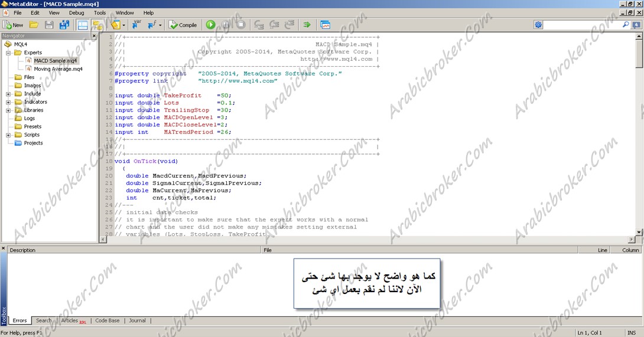Select the Logs folder
This screenshot has width=644, height=337.
click(29, 118)
